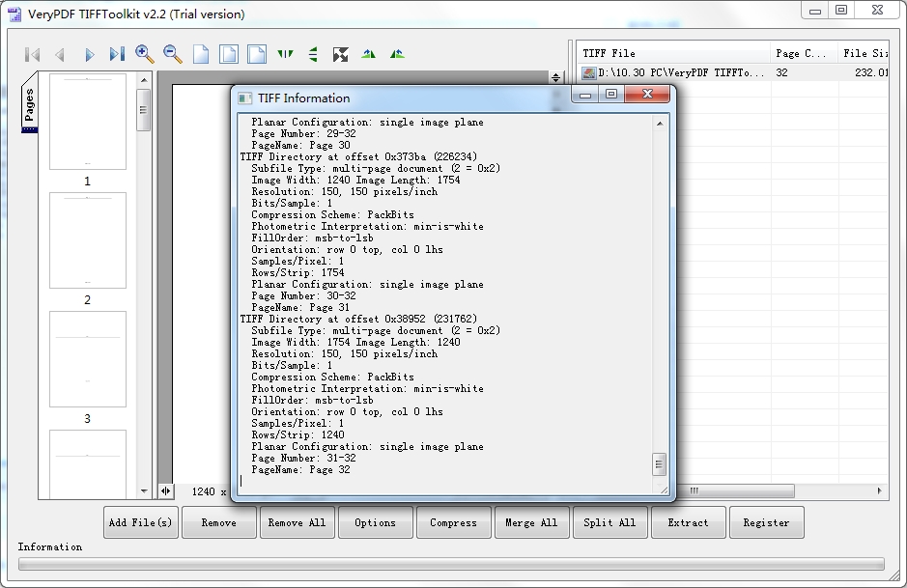Click the Register button
The width and height of the screenshot is (907, 588).
(766, 522)
